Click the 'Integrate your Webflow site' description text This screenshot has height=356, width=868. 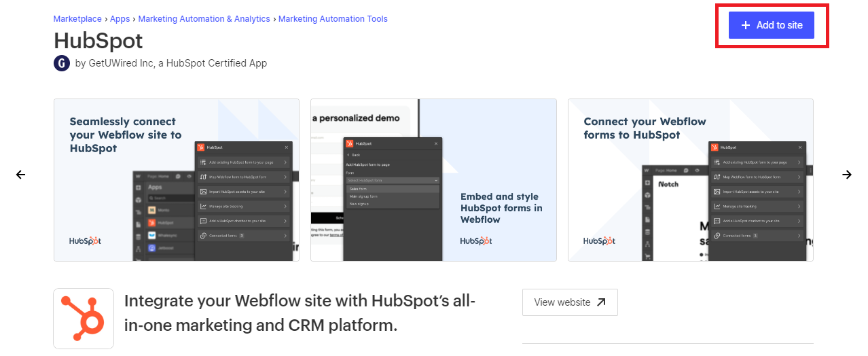pos(300,313)
